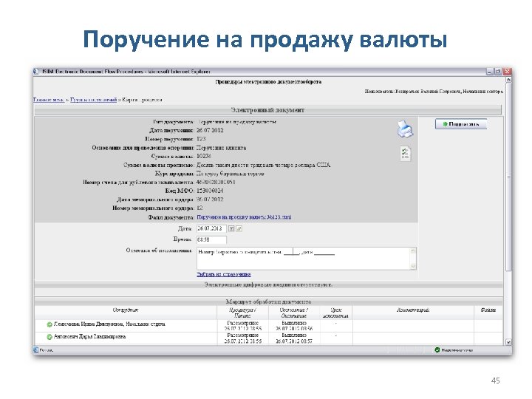
Task: Click the Номер мемориального ордера value 12
Action: coord(199,208)
